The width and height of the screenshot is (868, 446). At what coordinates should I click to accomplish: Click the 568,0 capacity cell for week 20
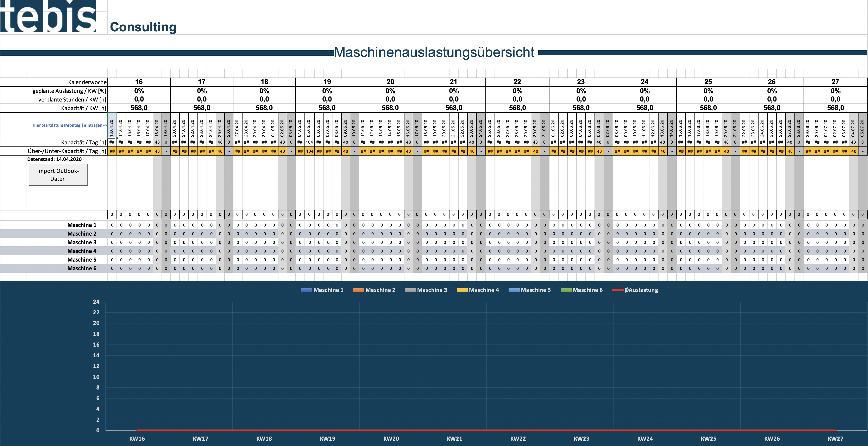[390, 108]
